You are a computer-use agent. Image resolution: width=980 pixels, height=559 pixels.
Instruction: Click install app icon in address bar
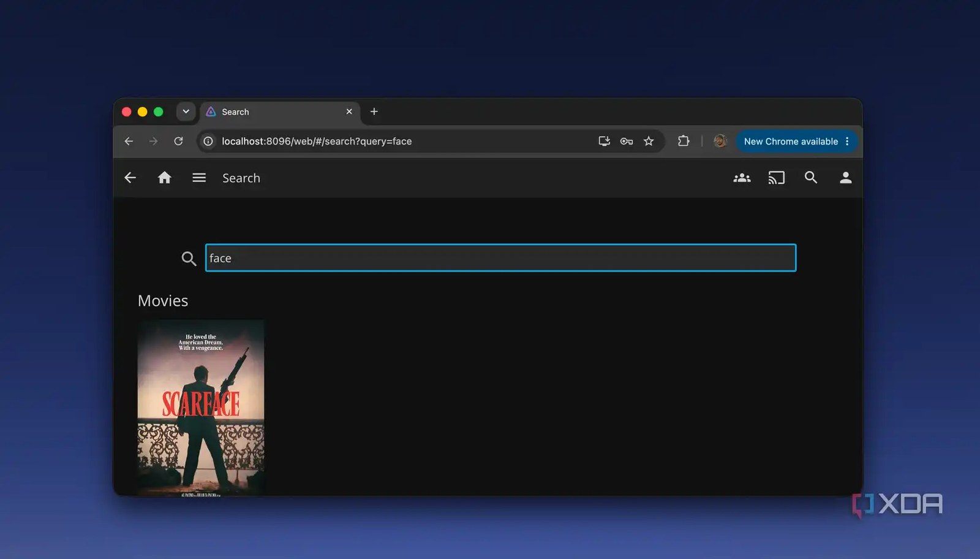pyautogui.click(x=604, y=141)
